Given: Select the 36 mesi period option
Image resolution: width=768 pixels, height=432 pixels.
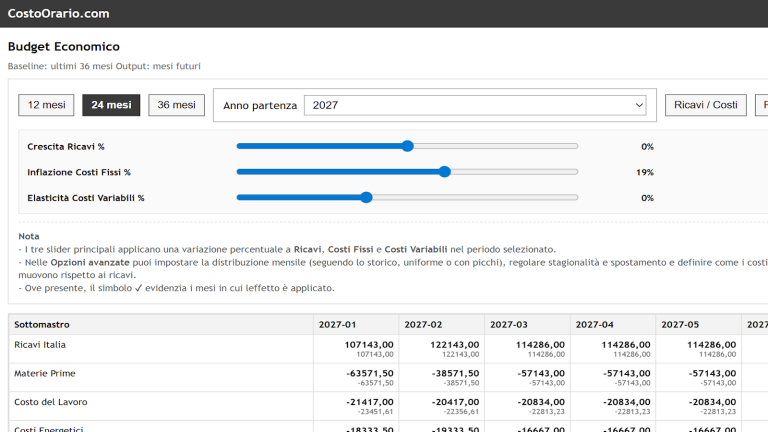Looking at the screenshot, I should [176, 105].
